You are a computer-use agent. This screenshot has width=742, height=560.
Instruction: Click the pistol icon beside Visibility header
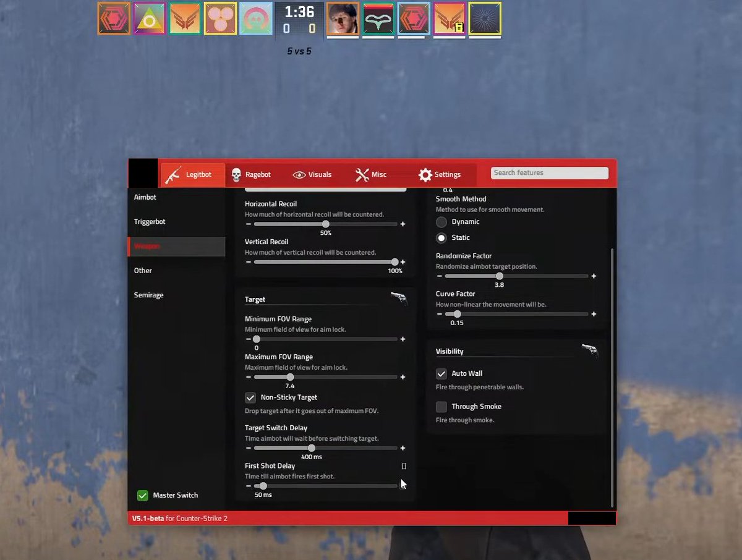coord(590,350)
